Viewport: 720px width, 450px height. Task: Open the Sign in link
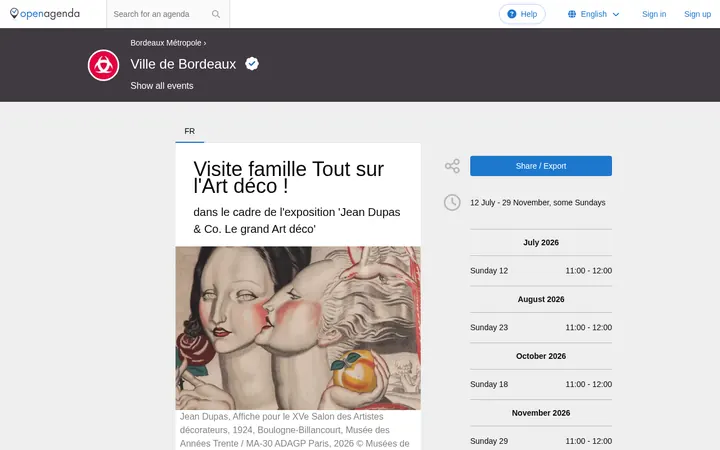654,14
